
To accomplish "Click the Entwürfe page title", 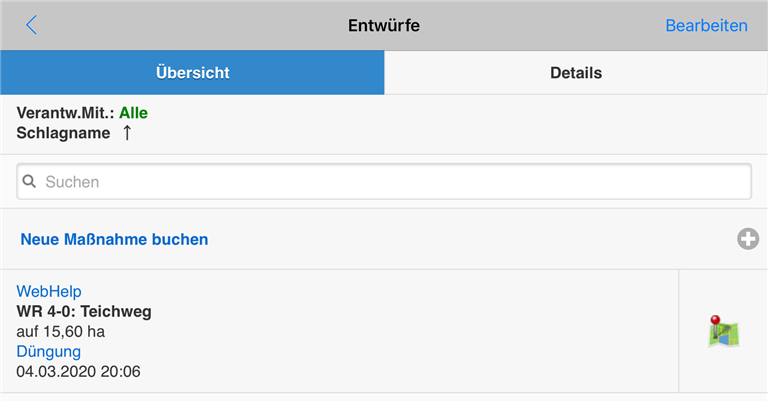I will point(384,25).
